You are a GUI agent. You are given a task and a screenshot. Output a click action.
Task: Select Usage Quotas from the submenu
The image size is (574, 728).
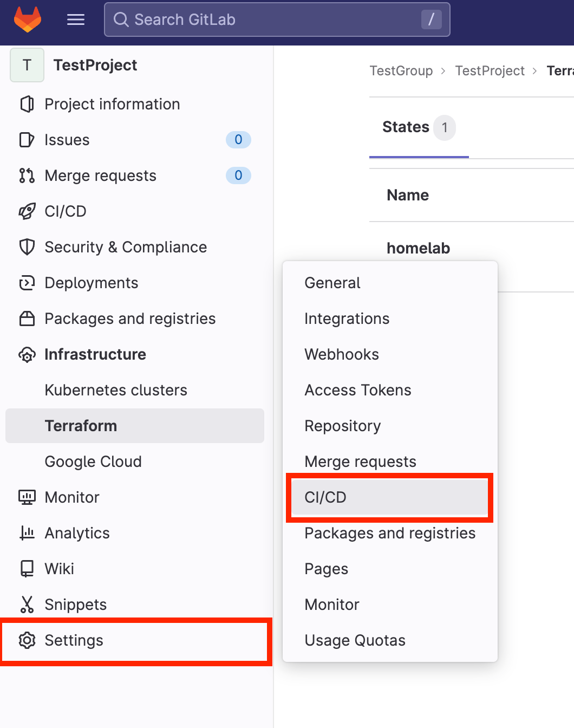coord(355,640)
